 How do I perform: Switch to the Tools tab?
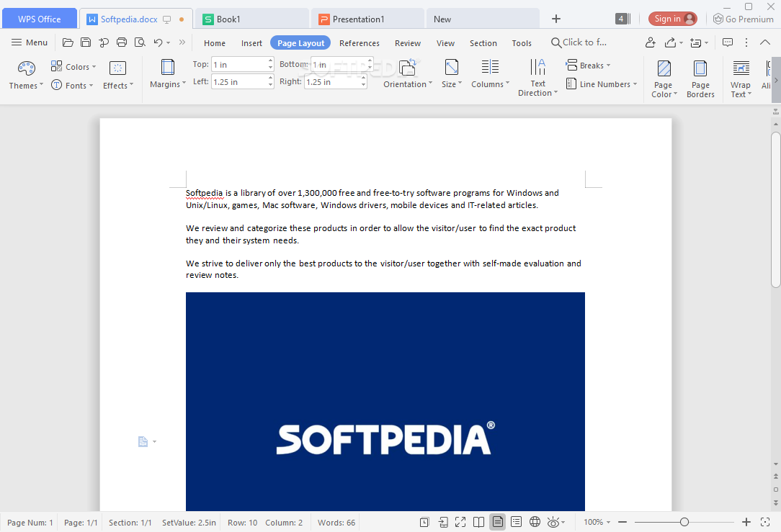[522, 43]
